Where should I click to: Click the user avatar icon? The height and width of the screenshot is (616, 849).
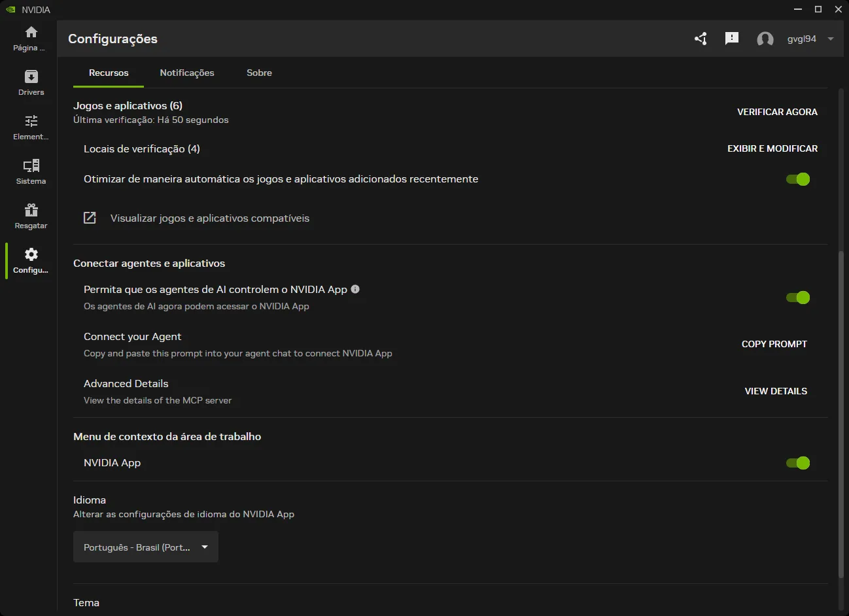tap(765, 39)
